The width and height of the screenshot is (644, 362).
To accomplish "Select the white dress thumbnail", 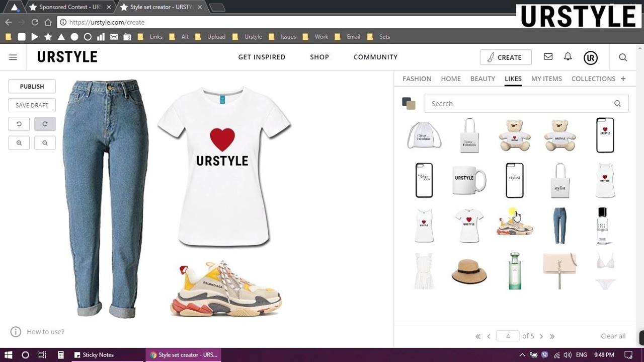I will pyautogui.click(x=424, y=271).
